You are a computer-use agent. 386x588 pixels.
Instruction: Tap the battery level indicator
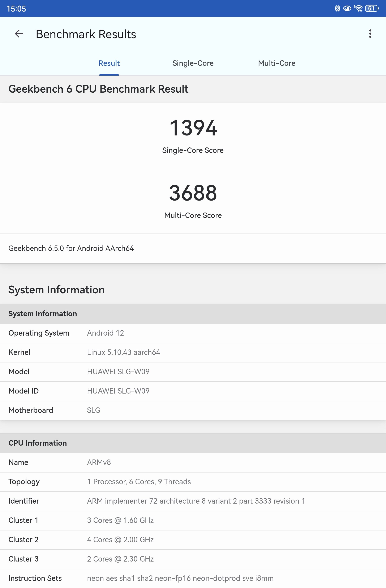point(372,8)
